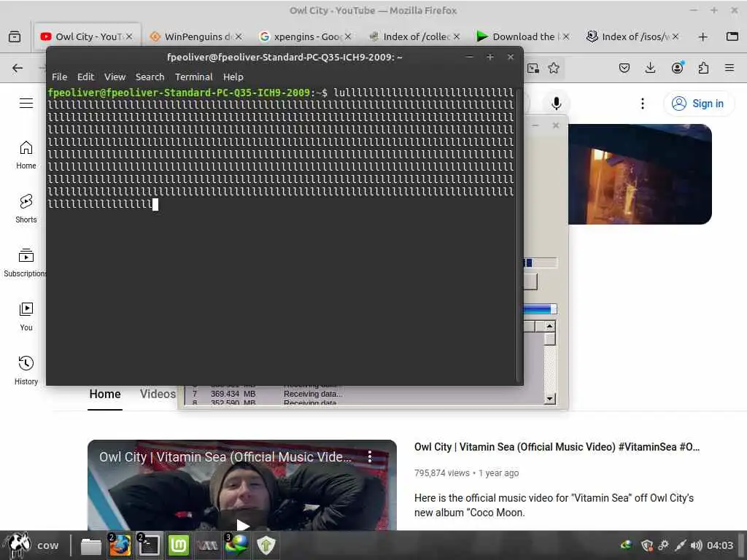Open the View menu in terminal
747x560 pixels.
(115, 77)
